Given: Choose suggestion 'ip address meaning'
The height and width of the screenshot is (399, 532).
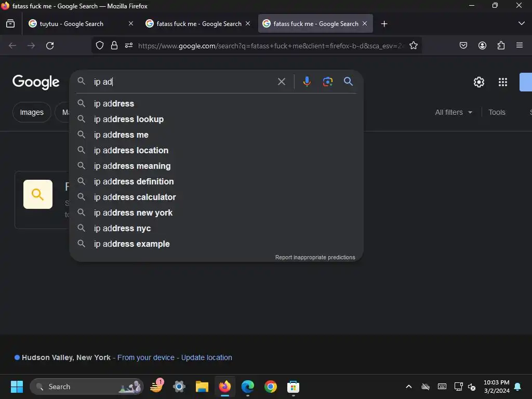Looking at the screenshot, I should click(x=216, y=166).
